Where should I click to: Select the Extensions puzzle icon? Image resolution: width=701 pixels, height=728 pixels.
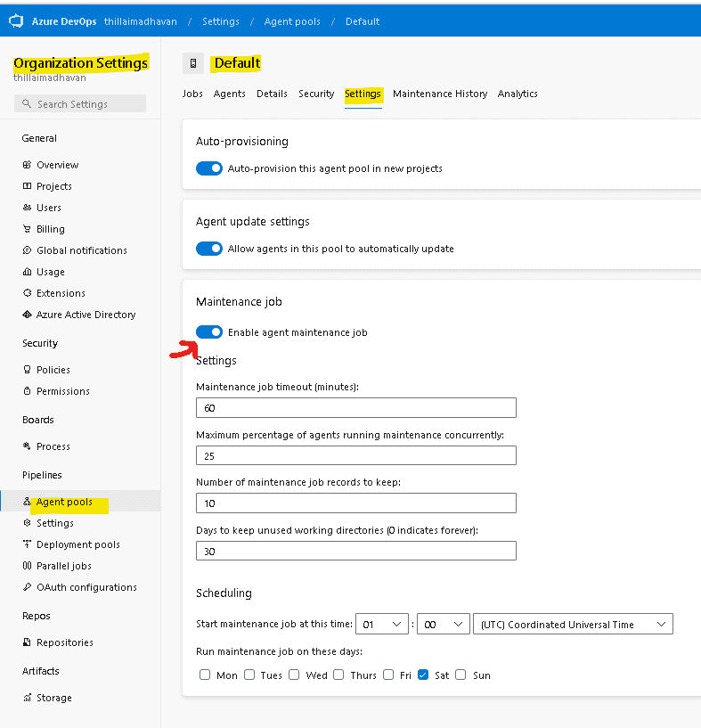(27, 293)
